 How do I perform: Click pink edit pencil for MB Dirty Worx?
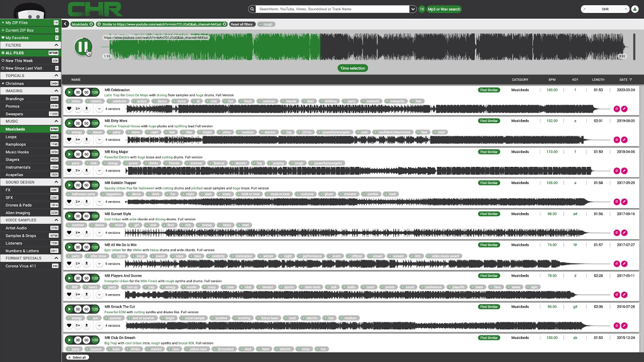[624, 140]
